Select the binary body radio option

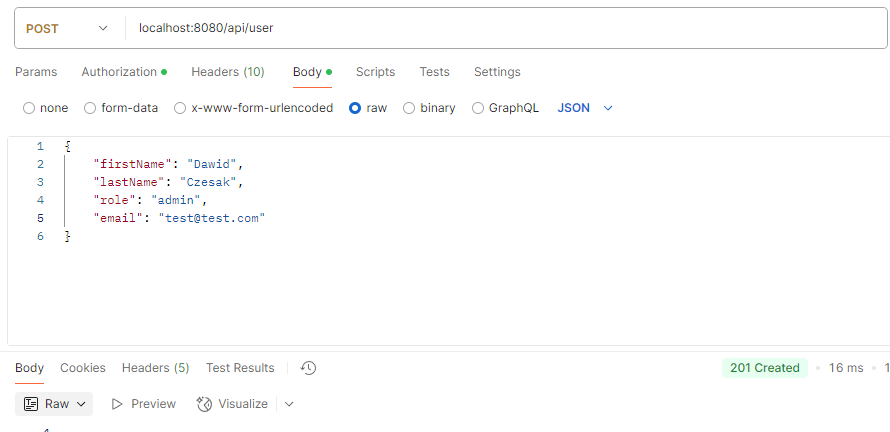pos(409,108)
